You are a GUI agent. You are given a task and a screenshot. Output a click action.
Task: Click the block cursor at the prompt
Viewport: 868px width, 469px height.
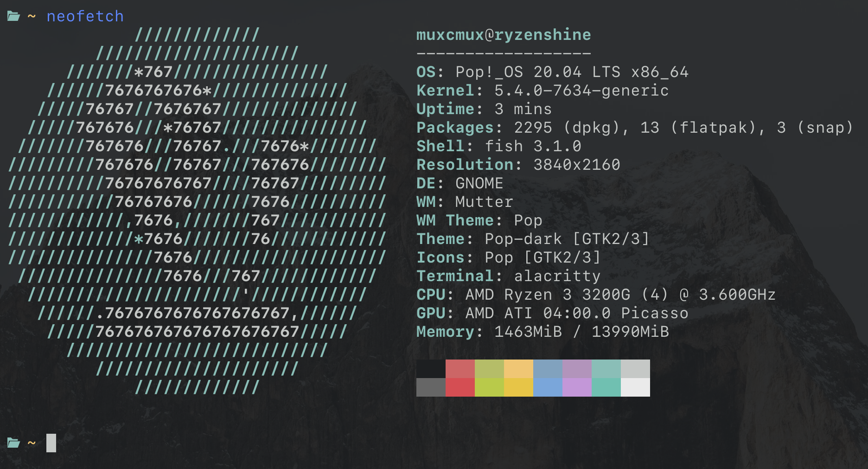pos(51,443)
